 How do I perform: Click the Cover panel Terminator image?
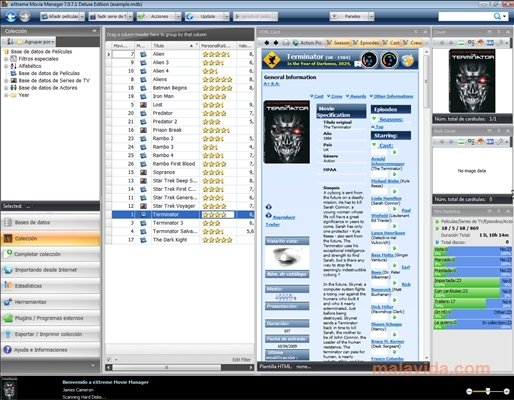(472, 80)
